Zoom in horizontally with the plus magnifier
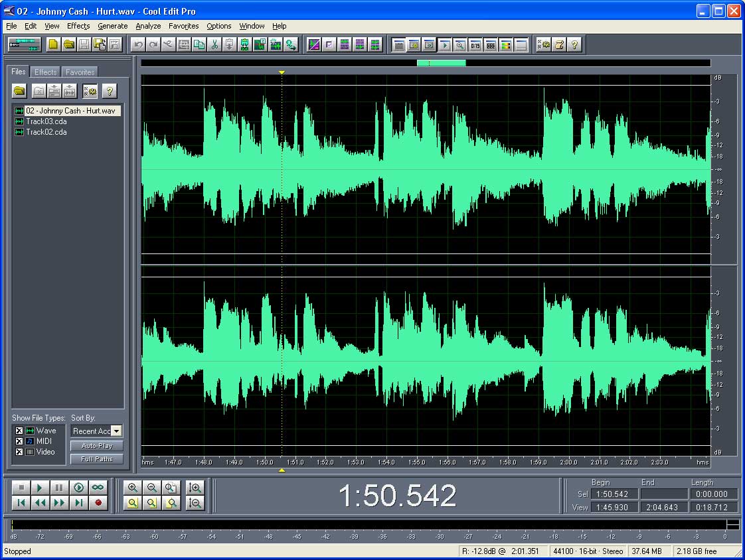 pos(133,488)
